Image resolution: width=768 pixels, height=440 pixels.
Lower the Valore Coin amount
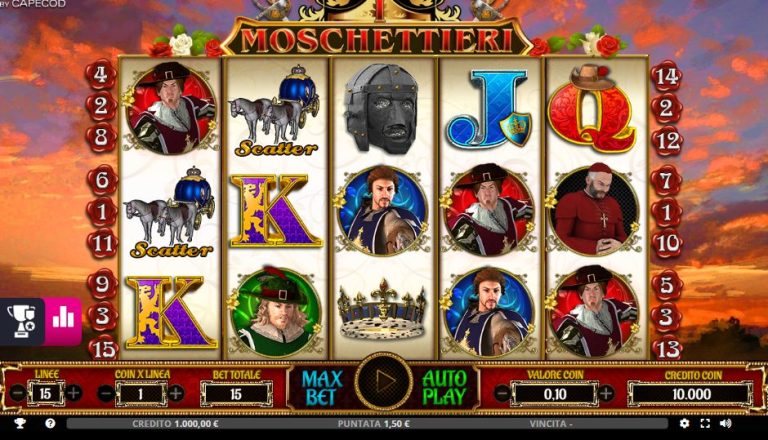[x=502, y=393]
